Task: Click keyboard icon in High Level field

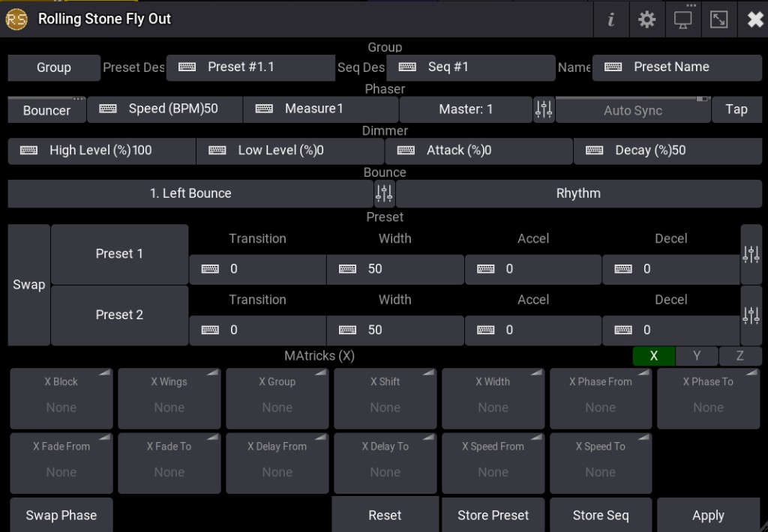Action: pos(29,151)
